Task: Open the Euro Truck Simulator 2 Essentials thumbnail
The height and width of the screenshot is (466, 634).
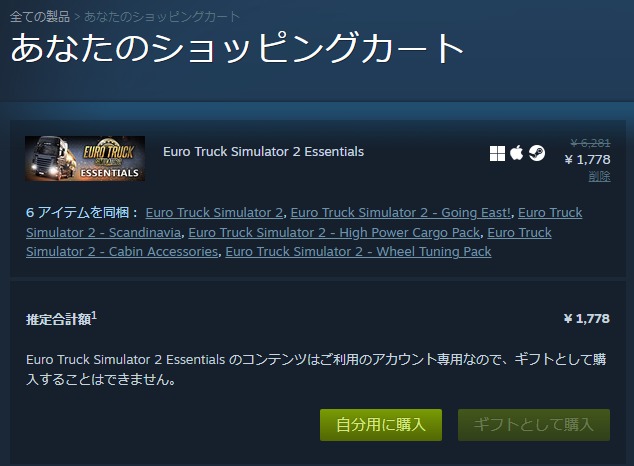Action: [85, 158]
